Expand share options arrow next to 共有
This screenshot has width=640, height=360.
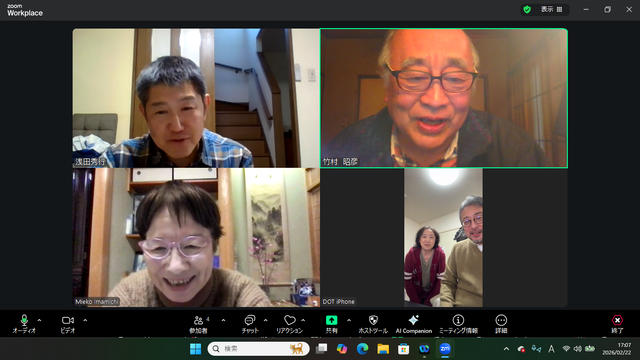point(349,320)
